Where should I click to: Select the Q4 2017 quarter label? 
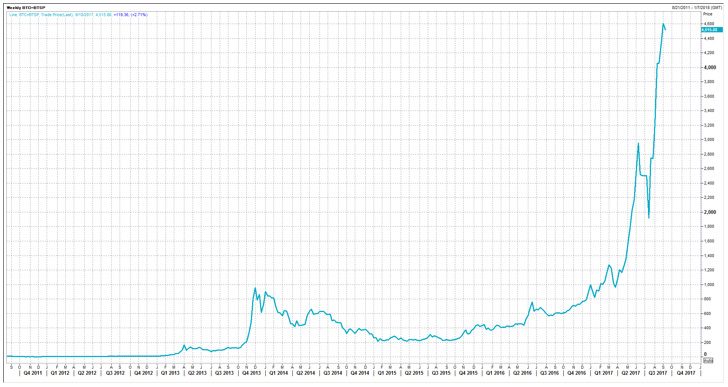(x=686, y=373)
